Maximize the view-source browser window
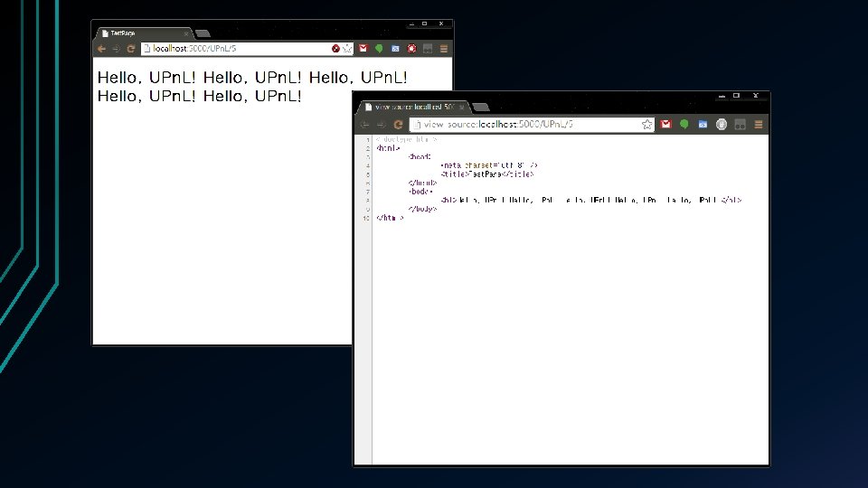The image size is (868, 488). (x=736, y=96)
